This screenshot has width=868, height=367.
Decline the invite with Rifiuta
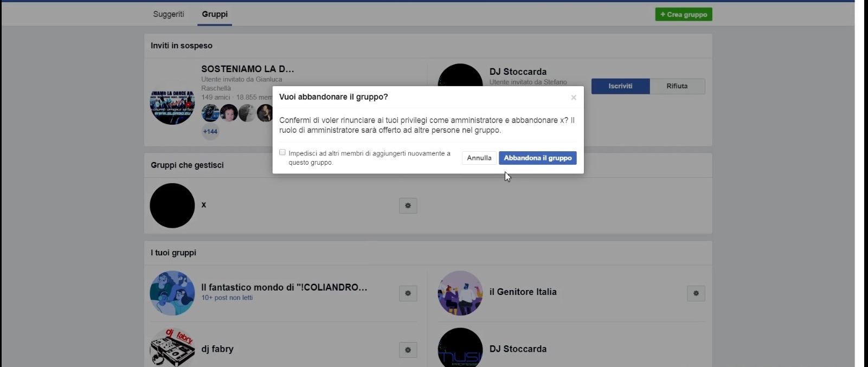click(677, 86)
